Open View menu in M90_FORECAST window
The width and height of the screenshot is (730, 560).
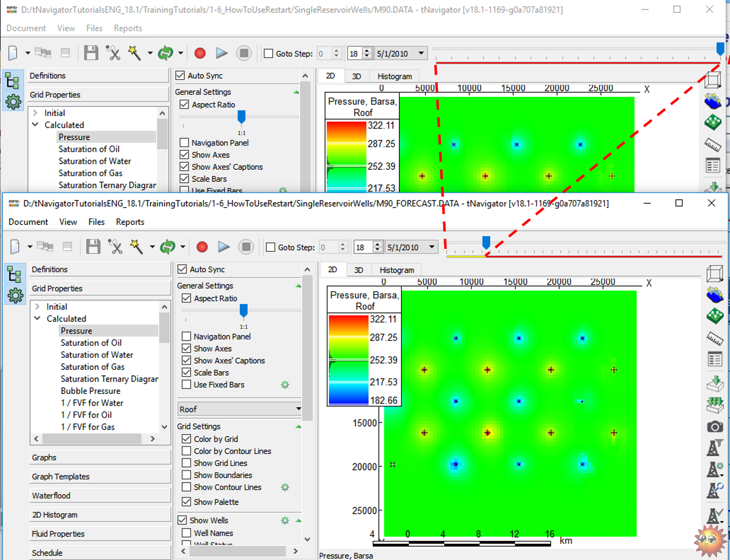click(68, 222)
